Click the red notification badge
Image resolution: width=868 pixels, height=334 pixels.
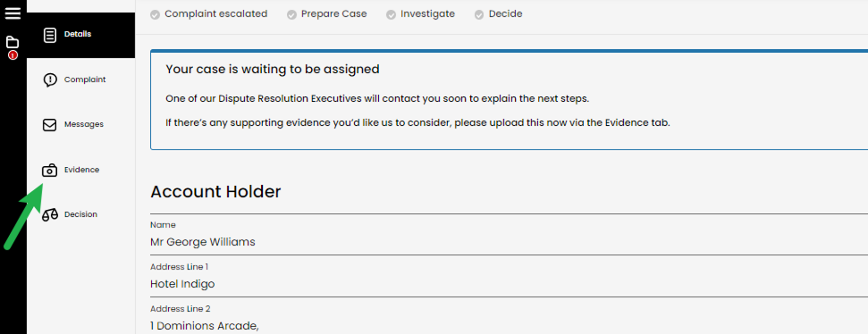pos(13,54)
